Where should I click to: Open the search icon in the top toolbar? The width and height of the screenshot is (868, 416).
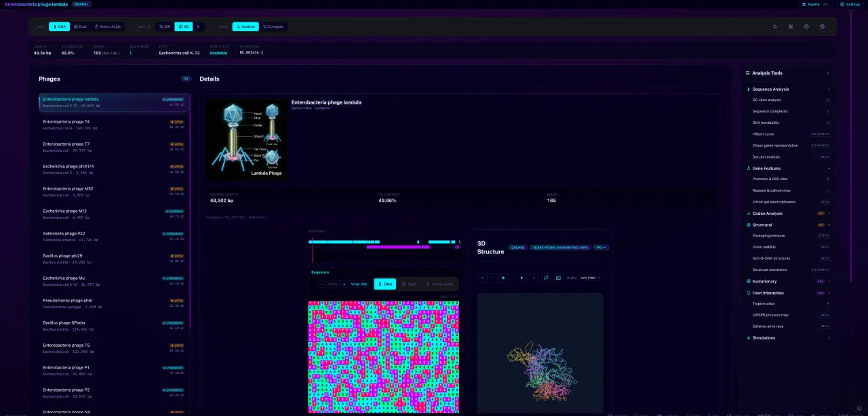click(x=775, y=26)
